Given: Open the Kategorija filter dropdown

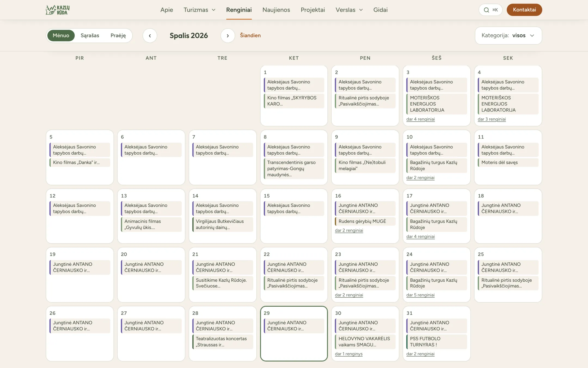Looking at the screenshot, I should pyautogui.click(x=508, y=35).
